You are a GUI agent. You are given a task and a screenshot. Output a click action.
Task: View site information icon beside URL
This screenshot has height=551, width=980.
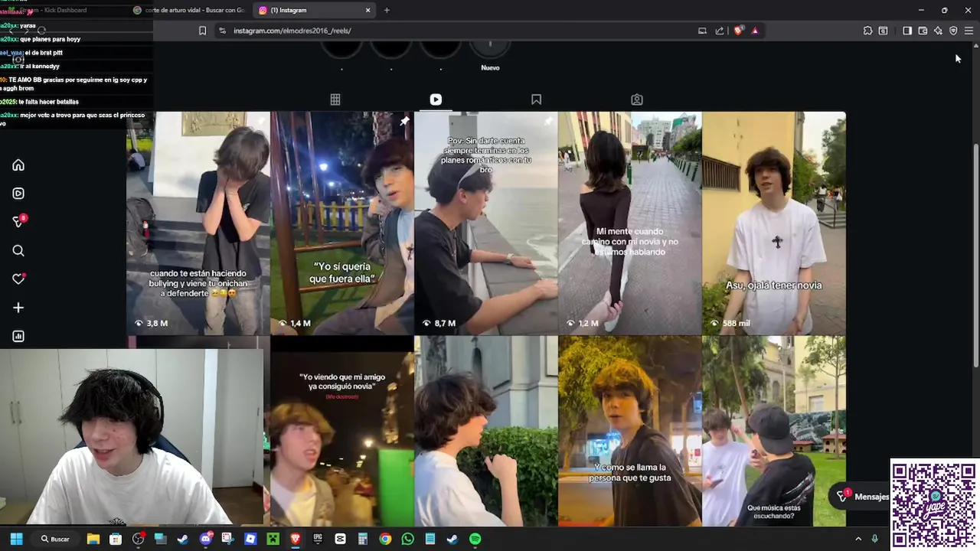(222, 31)
